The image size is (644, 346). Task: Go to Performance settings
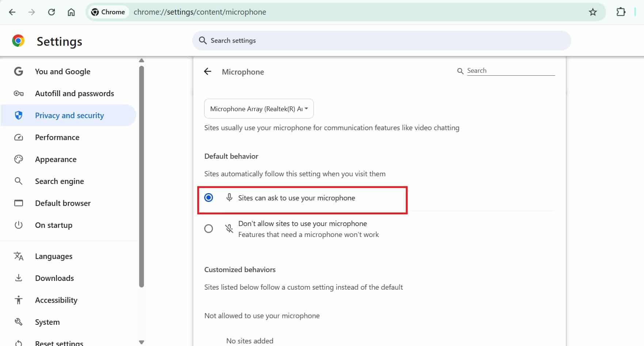(57, 138)
